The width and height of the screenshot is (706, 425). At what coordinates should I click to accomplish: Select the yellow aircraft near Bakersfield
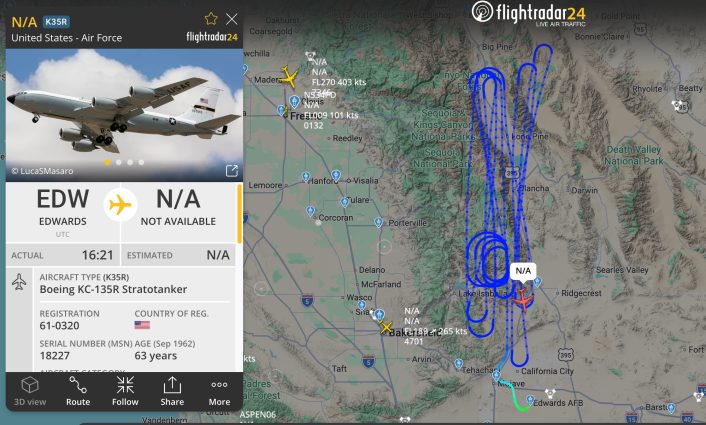(x=386, y=327)
